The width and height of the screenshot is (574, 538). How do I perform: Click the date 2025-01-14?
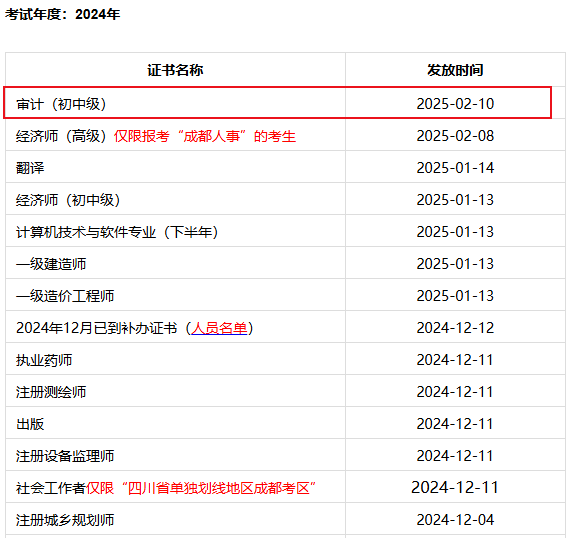point(455,168)
